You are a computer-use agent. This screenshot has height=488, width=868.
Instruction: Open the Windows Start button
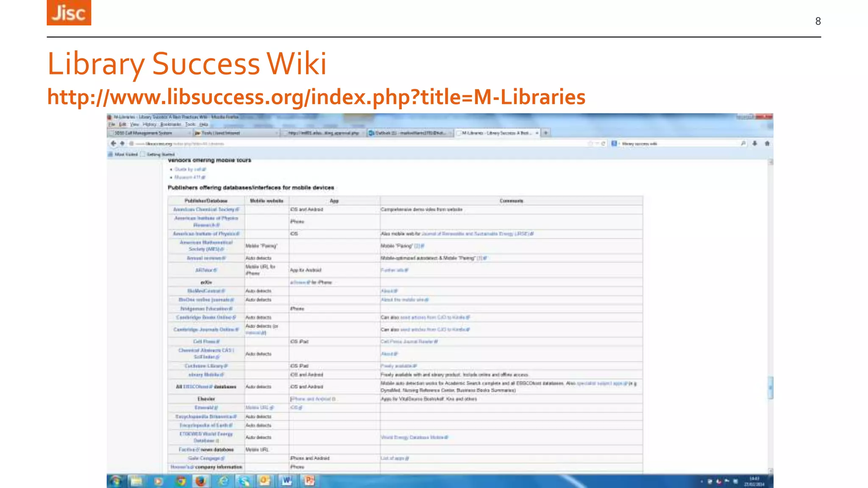click(x=116, y=481)
